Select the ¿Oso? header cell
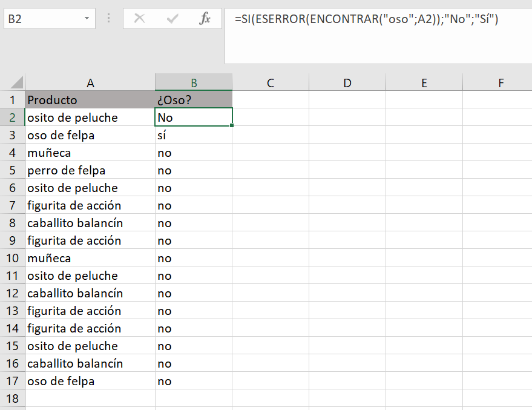This screenshot has width=532, height=410. click(194, 100)
